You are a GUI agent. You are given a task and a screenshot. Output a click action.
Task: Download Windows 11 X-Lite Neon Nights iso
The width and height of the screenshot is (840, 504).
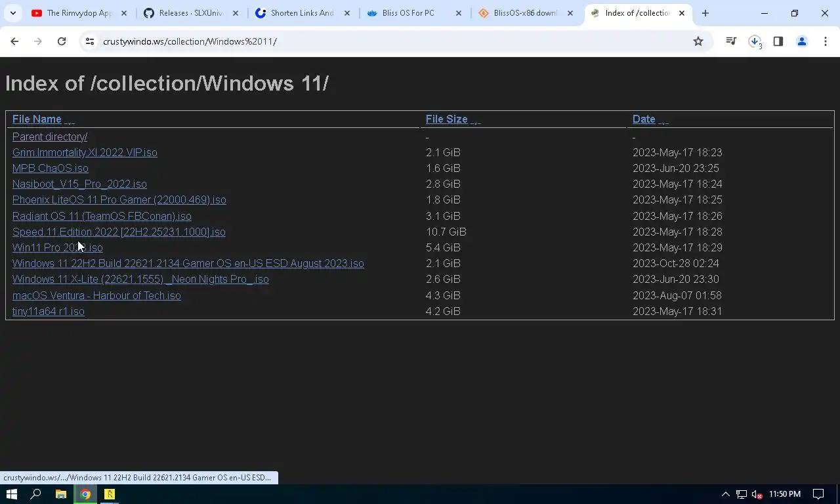pos(140,279)
